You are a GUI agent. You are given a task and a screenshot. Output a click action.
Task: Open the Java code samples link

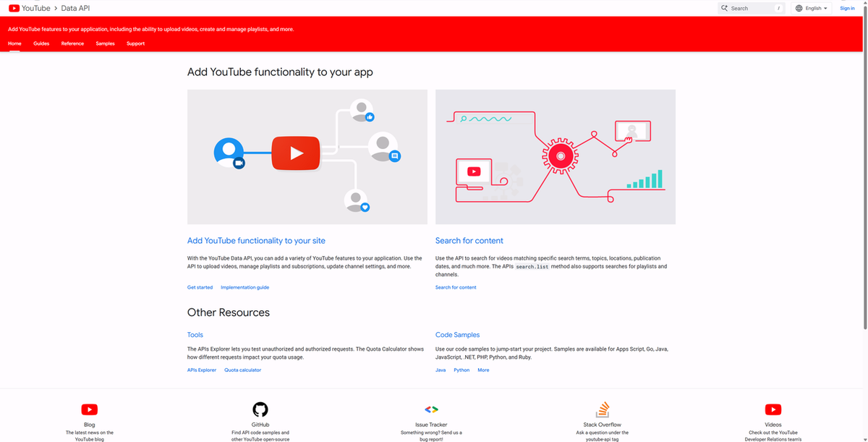coord(441,370)
